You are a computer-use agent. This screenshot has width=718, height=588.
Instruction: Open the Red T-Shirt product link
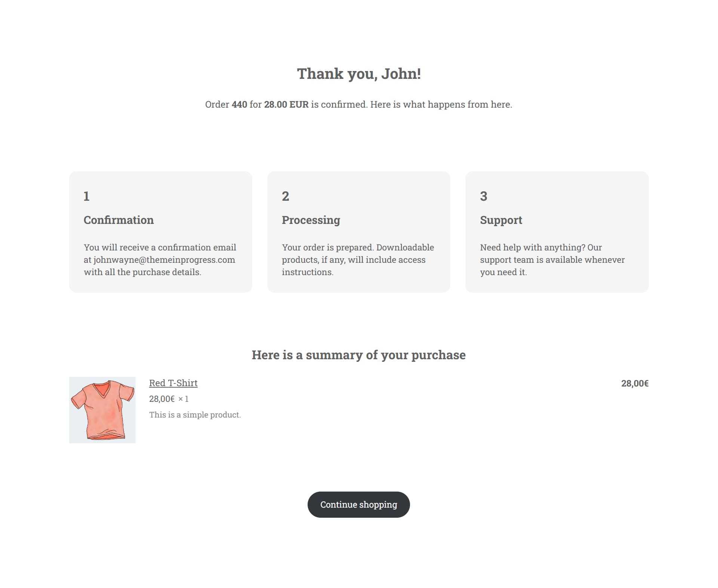(173, 383)
